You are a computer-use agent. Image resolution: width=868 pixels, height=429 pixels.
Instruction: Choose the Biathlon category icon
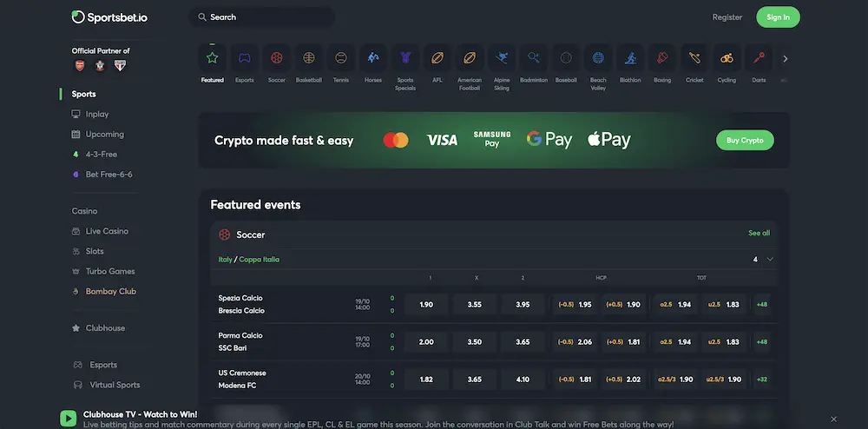point(630,57)
